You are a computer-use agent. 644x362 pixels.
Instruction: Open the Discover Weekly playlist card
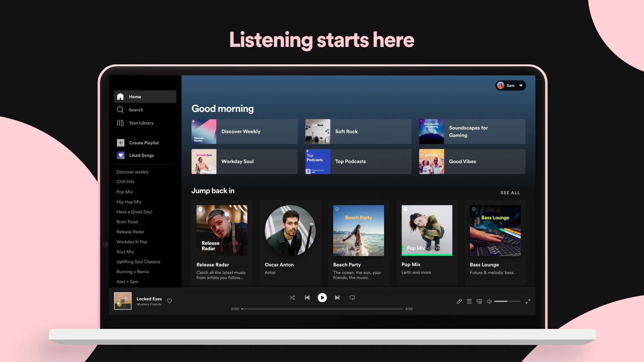(x=244, y=131)
